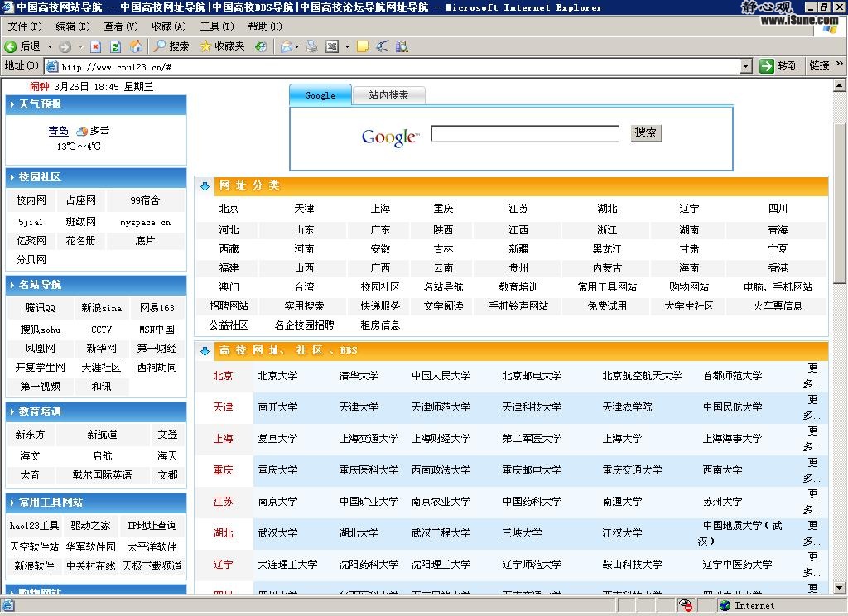Image resolution: width=848 pixels, height=616 pixels.
Task: Click the Messenger toolbar icon
Action: [383, 46]
